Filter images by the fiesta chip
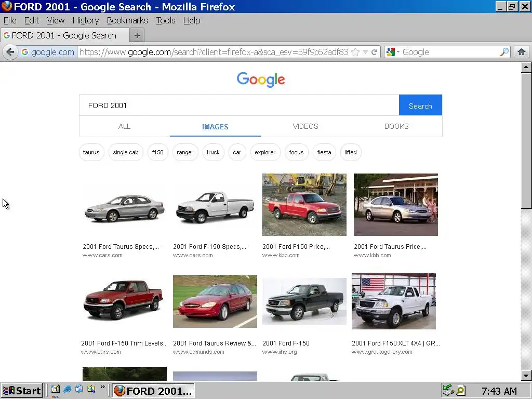This screenshot has width=532, height=399. point(324,152)
